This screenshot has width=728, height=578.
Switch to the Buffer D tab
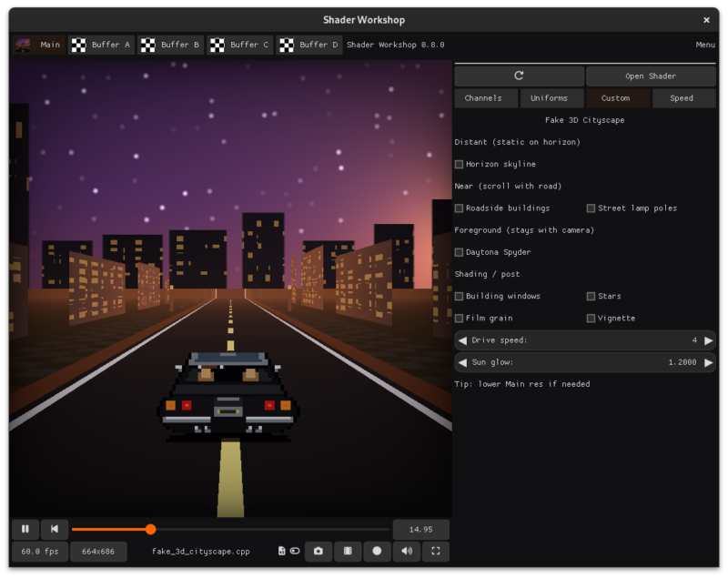309,45
